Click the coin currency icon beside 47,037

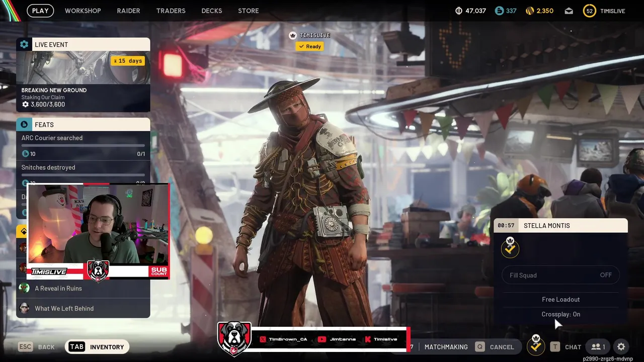pos(458,11)
